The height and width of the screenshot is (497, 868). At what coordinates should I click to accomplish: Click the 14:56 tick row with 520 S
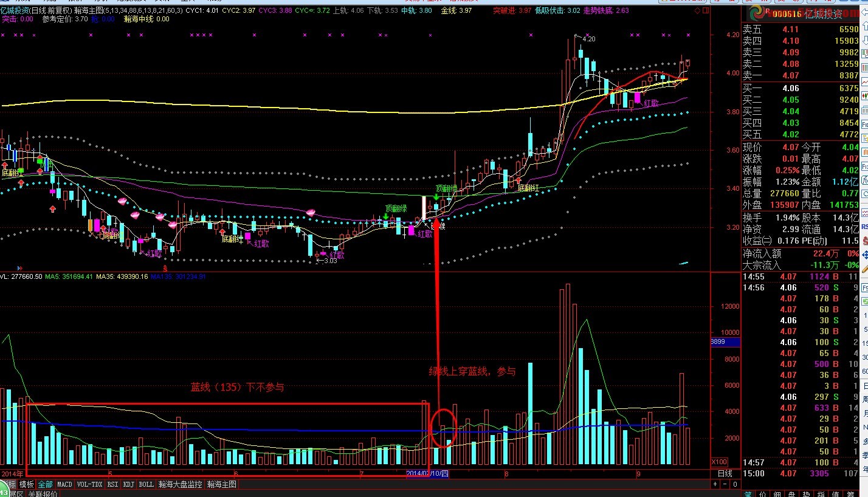(x=801, y=287)
